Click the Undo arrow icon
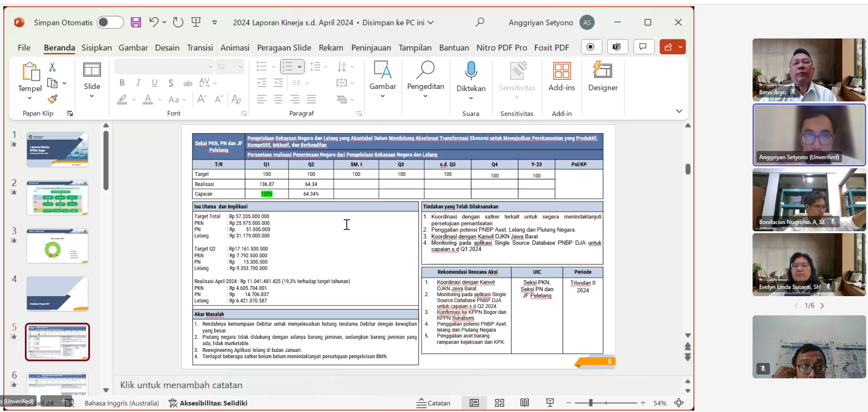 click(153, 22)
